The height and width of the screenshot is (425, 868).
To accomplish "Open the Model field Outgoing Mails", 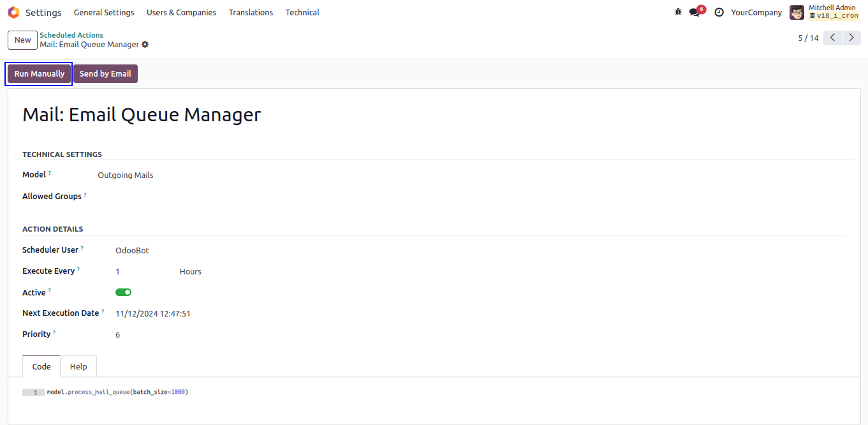I will tap(126, 175).
